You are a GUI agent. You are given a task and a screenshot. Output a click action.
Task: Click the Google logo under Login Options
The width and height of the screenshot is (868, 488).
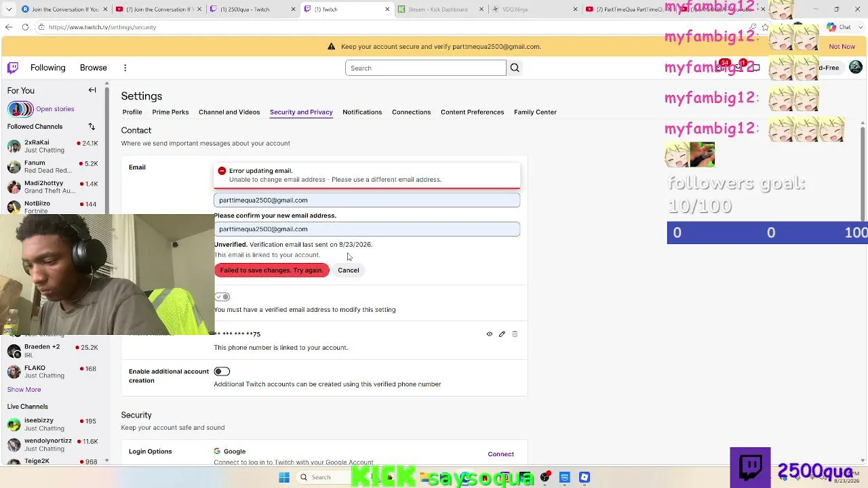(217, 451)
